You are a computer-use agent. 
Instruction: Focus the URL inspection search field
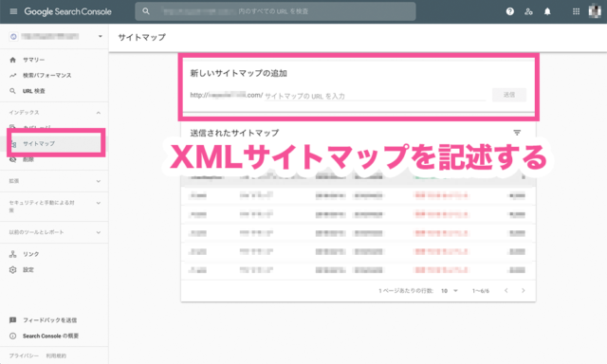tap(275, 11)
